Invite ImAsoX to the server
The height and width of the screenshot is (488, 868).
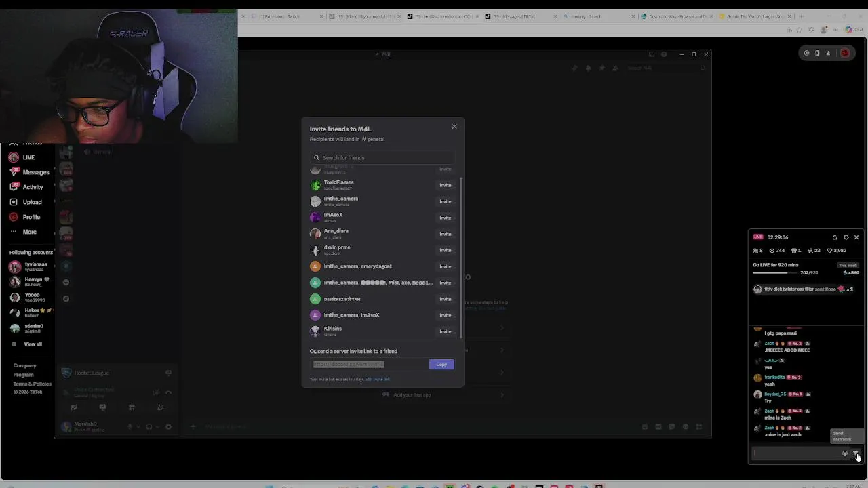(x=445, y=218)
